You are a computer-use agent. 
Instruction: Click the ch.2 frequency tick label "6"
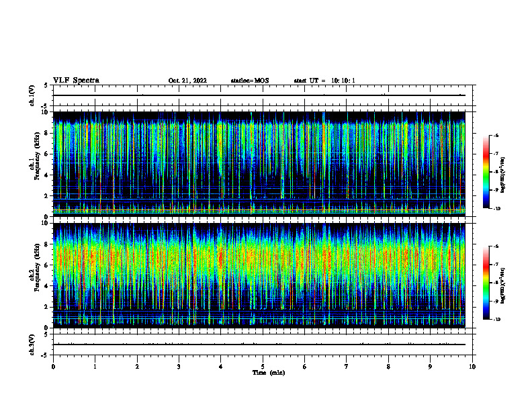point(47,265)
